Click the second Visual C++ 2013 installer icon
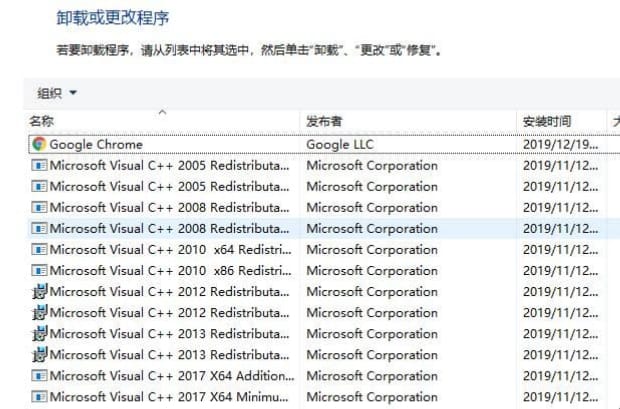 click(x=39, y=355)
